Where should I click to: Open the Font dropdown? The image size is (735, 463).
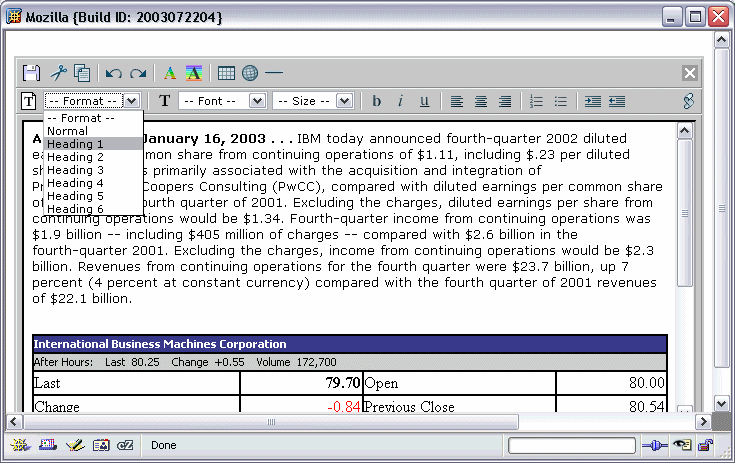(223, 101)
